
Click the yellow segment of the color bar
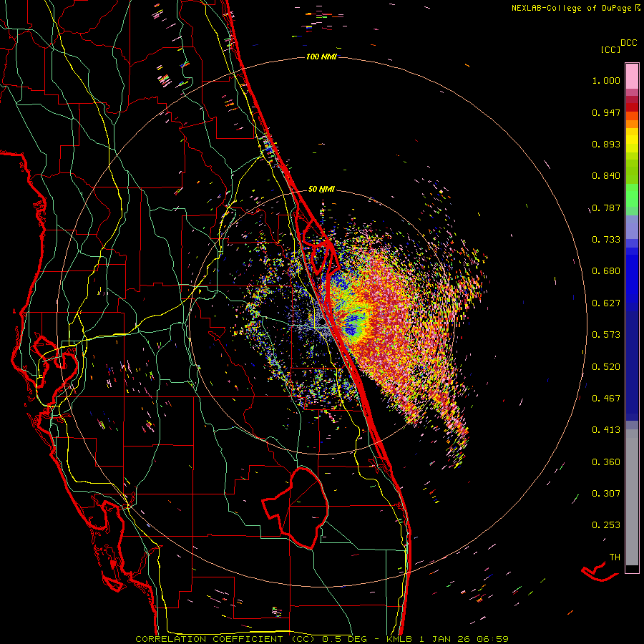(x=632, y=140)
